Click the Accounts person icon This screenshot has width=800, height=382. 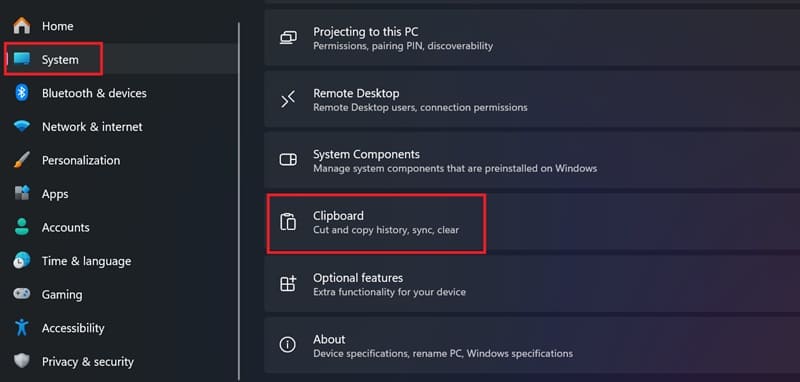pyautogui.click(x=22, y=227)
